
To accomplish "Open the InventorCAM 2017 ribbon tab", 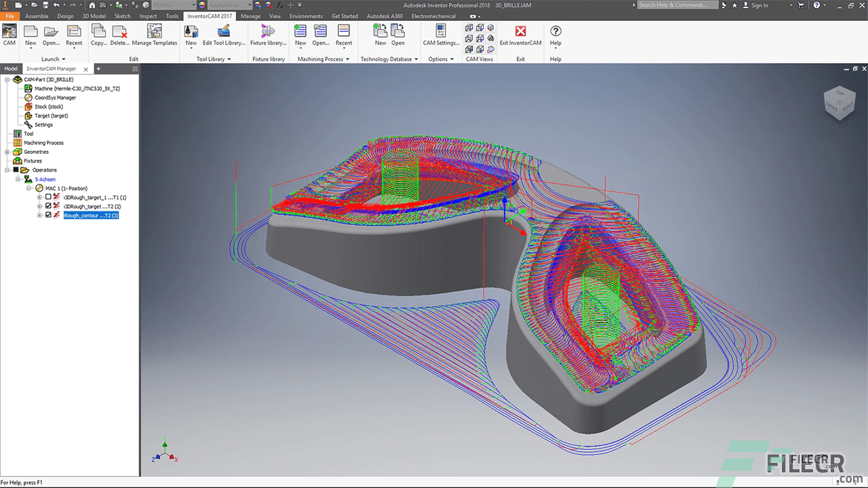I will coord(208,16).
